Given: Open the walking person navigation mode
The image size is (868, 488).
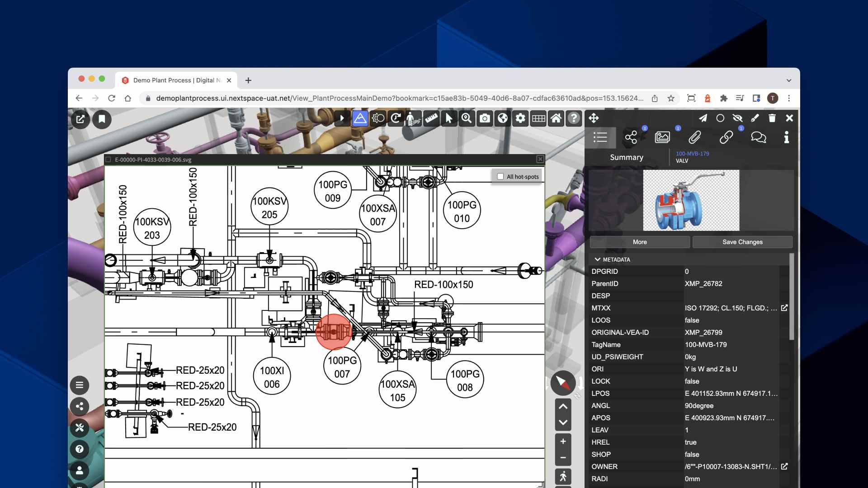Looking at the screenshot, I should [x=563, y=476].
